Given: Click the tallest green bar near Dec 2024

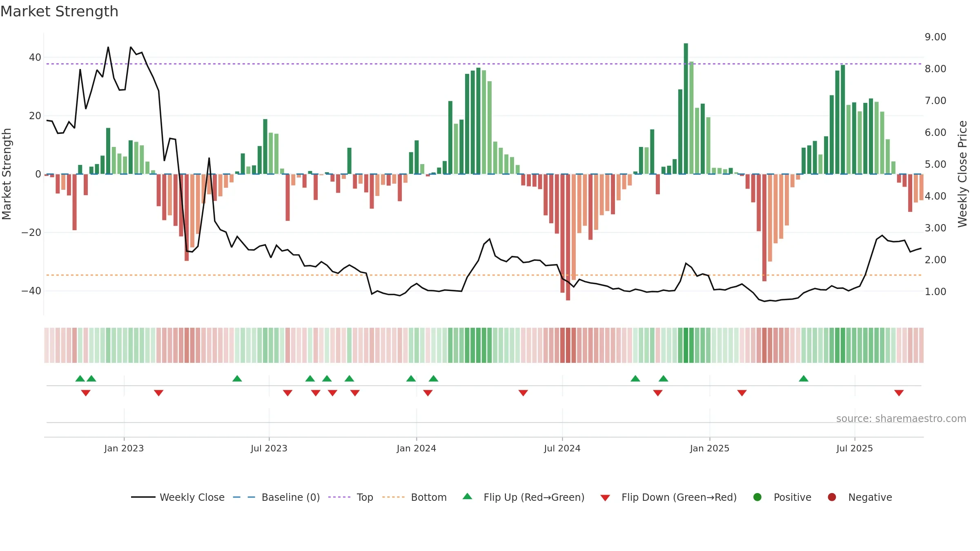Looking at the screenshot, I should tap(686, 109).
